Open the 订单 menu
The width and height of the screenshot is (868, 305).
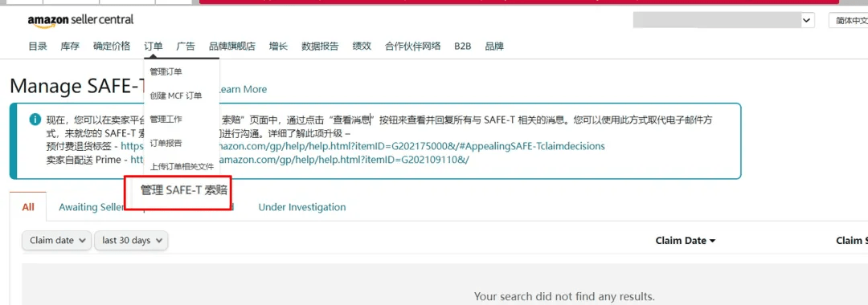(154, 47)
